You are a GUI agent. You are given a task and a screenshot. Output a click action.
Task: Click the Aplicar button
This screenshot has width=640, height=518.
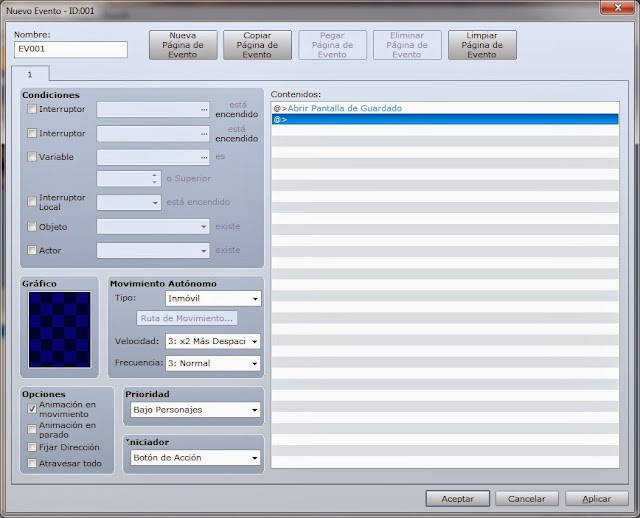[x=596, y=498]
